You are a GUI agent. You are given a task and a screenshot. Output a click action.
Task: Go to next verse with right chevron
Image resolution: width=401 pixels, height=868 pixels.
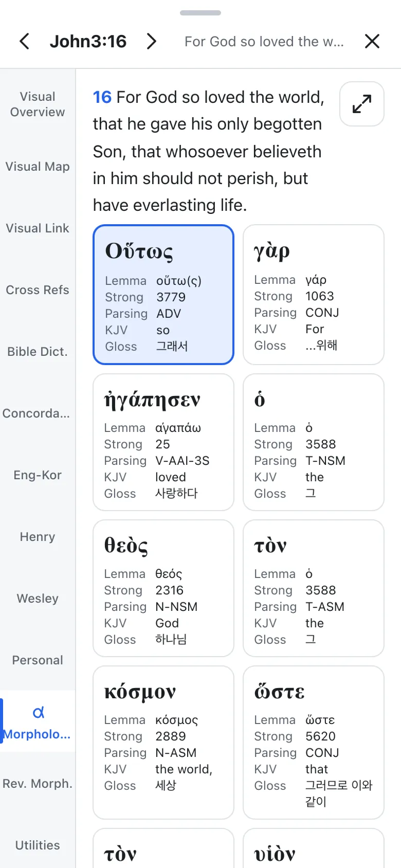point(151,41)
